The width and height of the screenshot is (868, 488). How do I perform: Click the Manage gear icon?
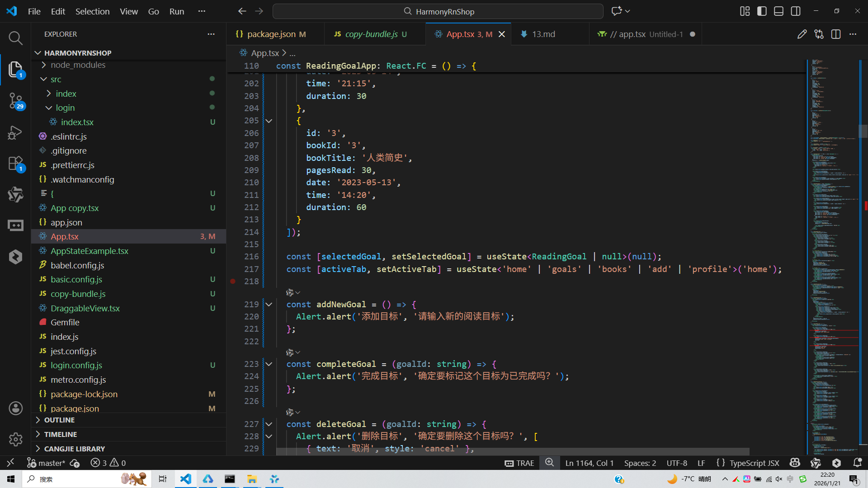tap(15, 439)
